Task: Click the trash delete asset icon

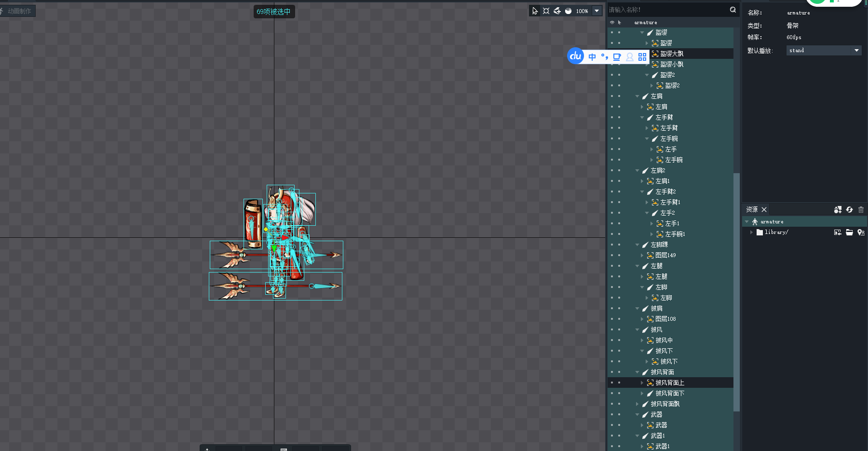Action: click(861, 209)
